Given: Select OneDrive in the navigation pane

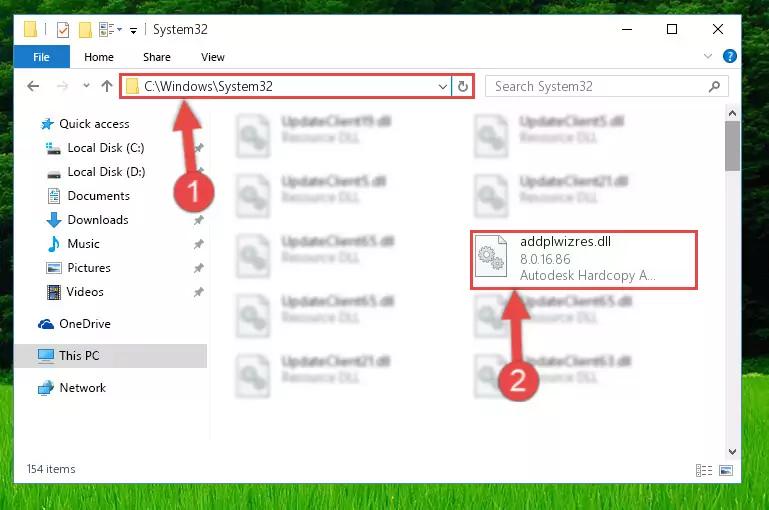Looking at the screenshot, I should (85, 324).
